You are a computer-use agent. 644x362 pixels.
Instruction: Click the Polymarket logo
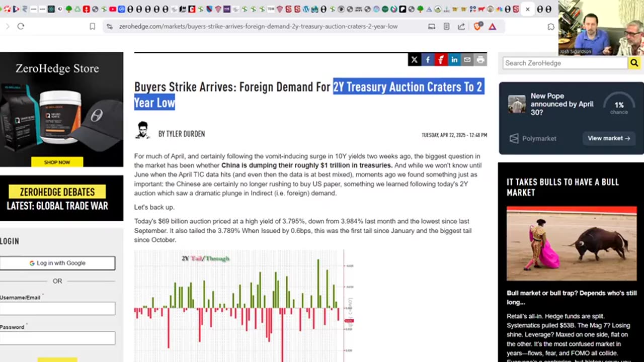click(x=533, y=138)
